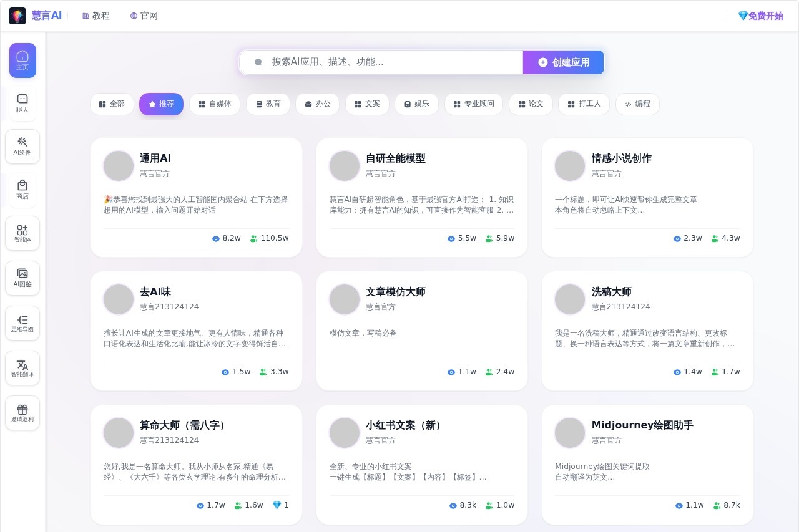Click the 慧言AI logo icon
The width and height of the screenshot is (799, 532).
(x=17, y=16)
